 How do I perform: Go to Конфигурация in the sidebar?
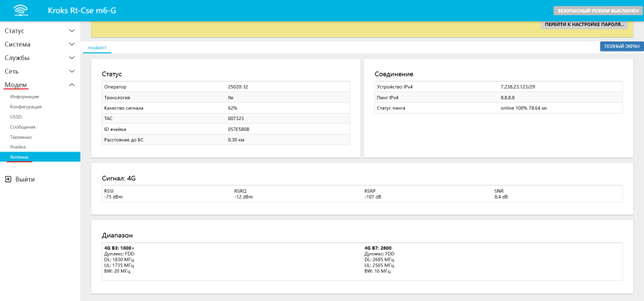26,107
